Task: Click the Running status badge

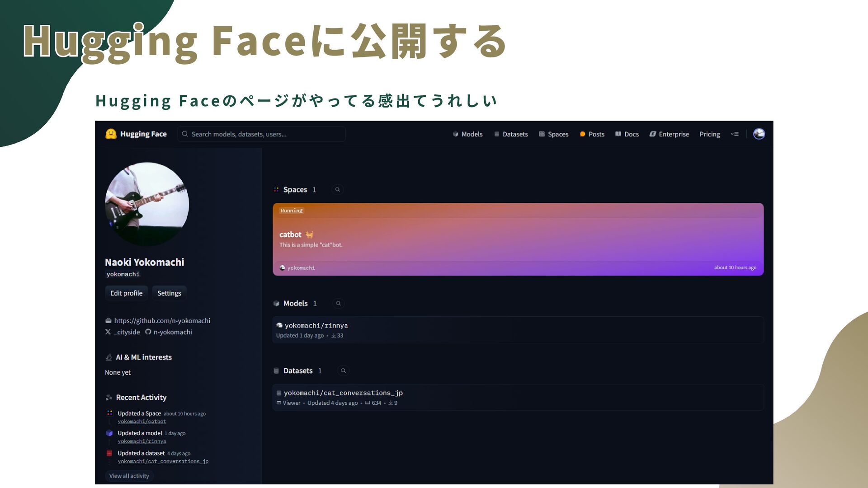Action: [x=292, y=211]
